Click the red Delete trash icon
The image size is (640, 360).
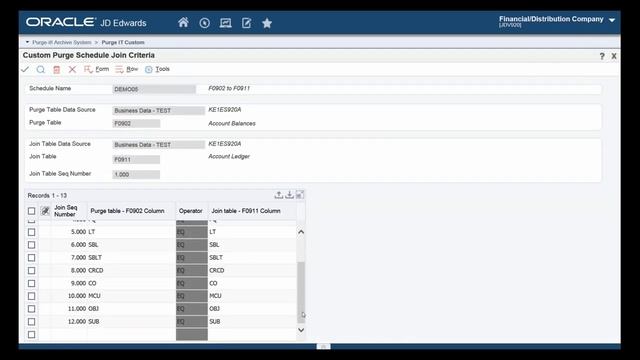(56, 70)
